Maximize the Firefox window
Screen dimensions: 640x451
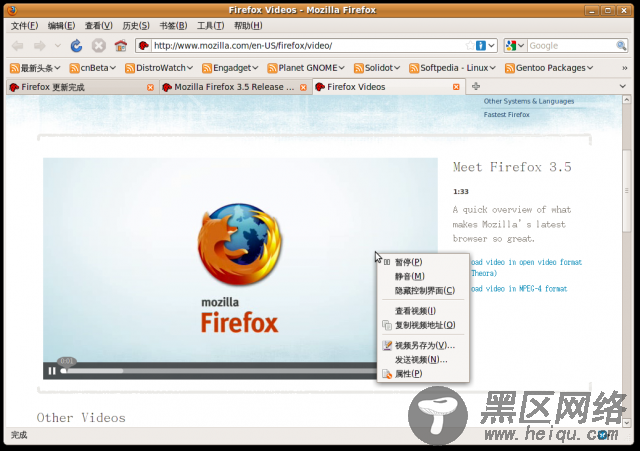click(x=608, y=11)
